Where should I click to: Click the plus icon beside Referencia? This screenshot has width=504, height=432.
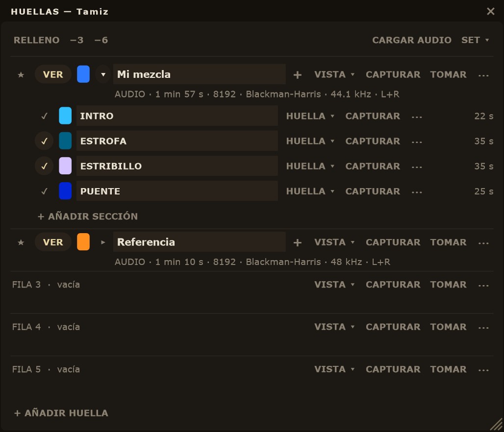coord(297,242)
